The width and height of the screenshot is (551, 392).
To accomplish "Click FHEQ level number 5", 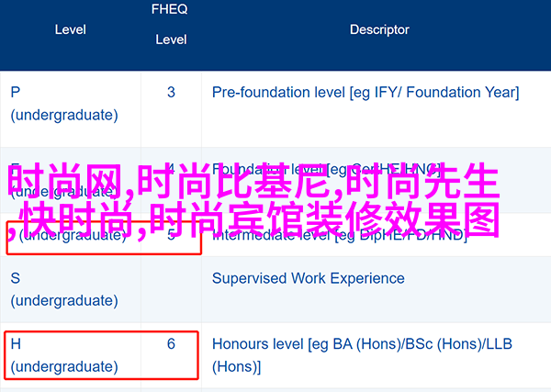I will coord(171,235).
